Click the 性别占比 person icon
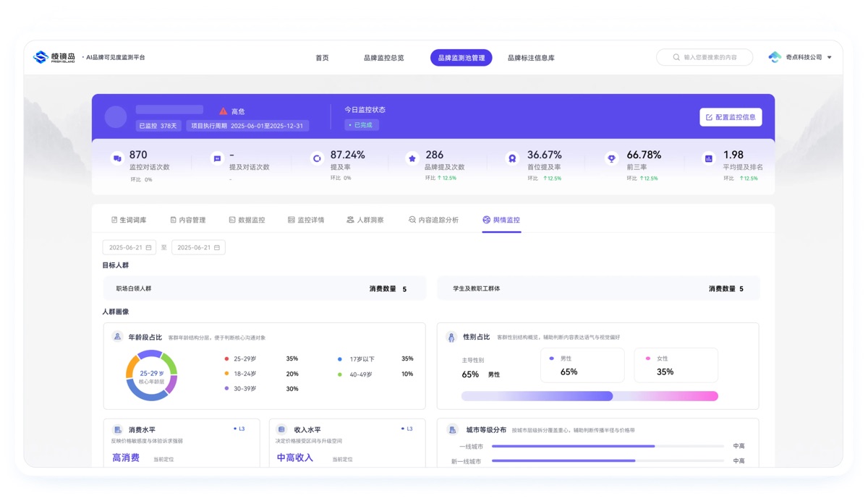The image size is (868, 498). [x=451, y=338]
